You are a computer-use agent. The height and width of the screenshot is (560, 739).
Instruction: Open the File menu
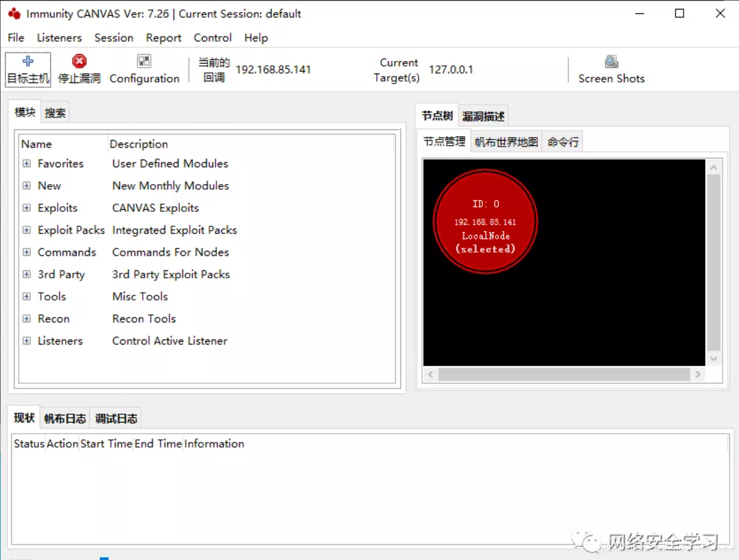click(x=16, y=38)
